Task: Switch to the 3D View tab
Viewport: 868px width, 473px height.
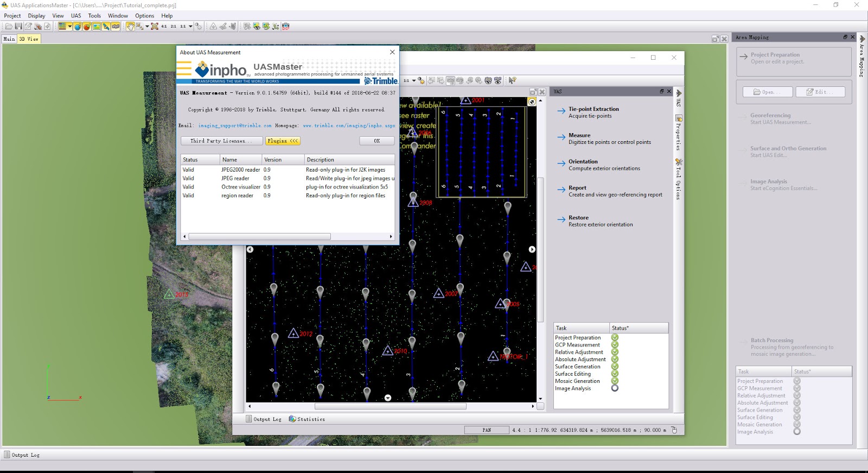Action: click(29, 39)
